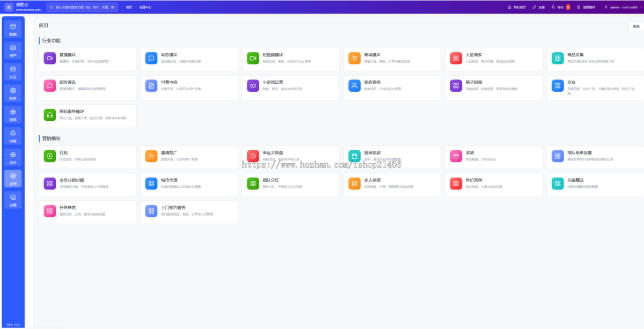Image resolution: width=644 pixels, height=329 pixels.
Task: Click the 排队免单设置 card title
Action: coord(580,152)
